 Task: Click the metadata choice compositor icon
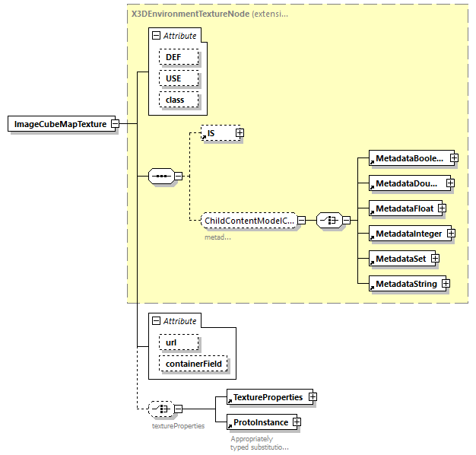pos(328,221)
